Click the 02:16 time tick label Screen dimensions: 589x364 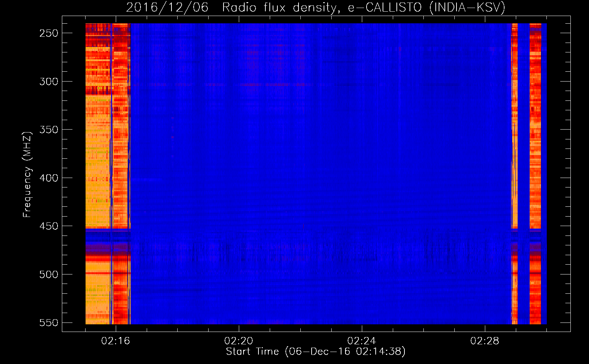[x=116, y=341]
